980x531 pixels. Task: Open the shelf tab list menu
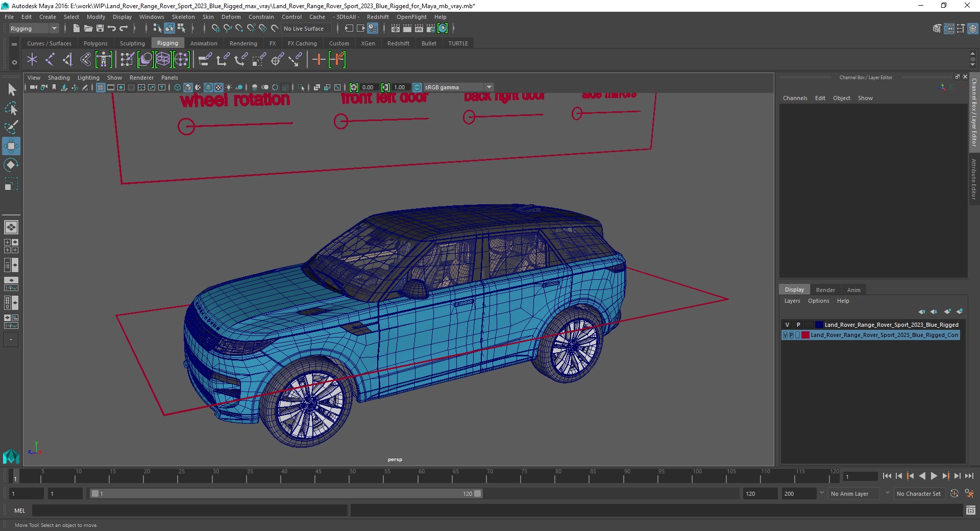coord(14,44)
